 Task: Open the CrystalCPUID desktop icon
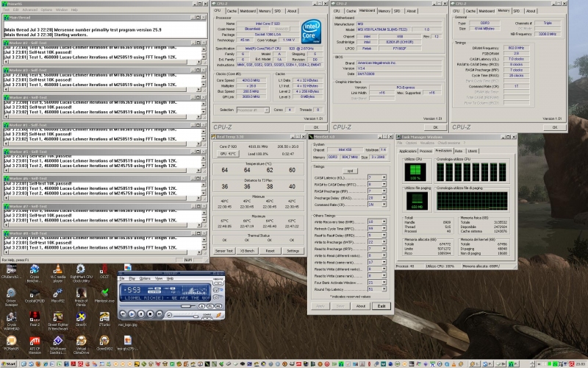click(x=35, y=292)
